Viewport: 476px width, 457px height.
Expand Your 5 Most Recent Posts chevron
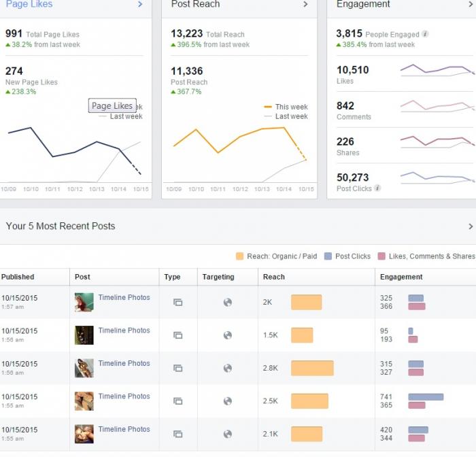pyautogui.click(x=471, y=226)
